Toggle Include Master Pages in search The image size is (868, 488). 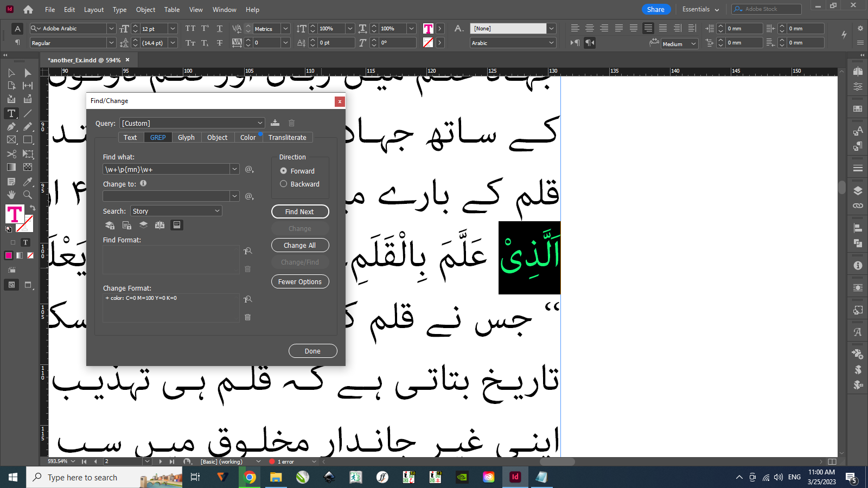click(159, 225)
